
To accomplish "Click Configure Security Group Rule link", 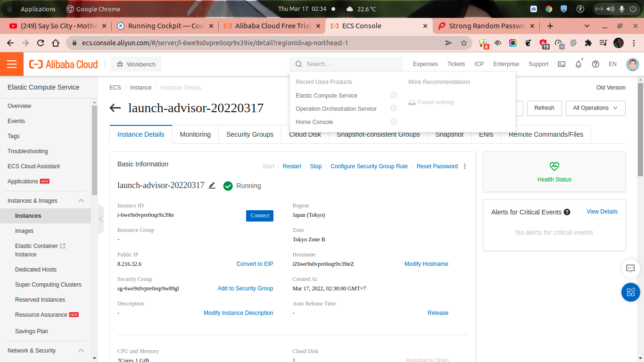I will click(369, 166).
